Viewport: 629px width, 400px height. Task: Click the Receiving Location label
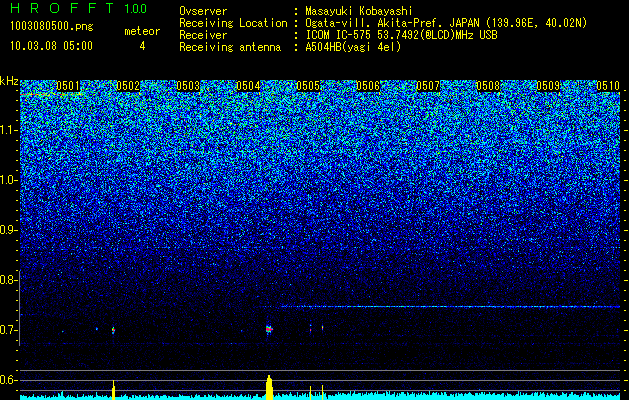(x=233, y=23)
